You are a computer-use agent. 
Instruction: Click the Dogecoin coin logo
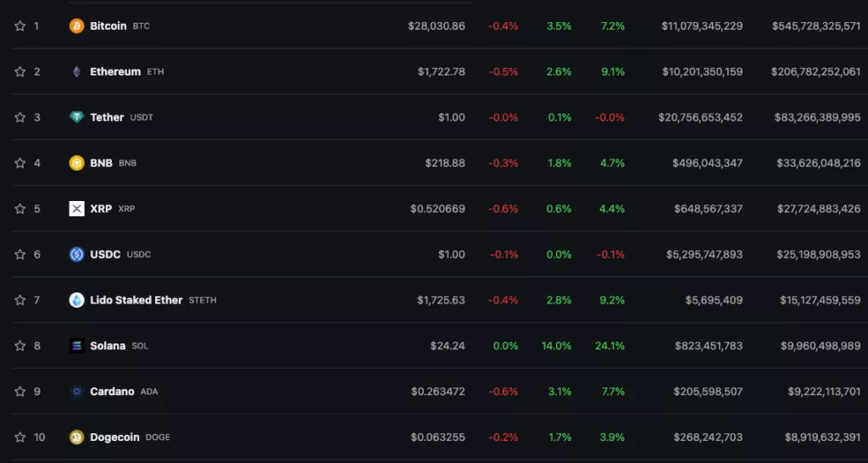coord(76,437)
